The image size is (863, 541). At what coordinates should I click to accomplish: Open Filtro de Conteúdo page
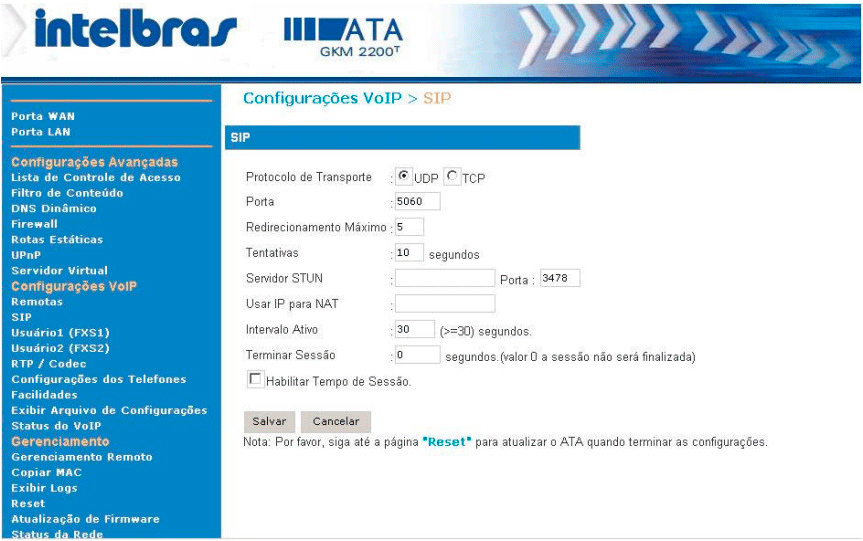pos(67,193)
